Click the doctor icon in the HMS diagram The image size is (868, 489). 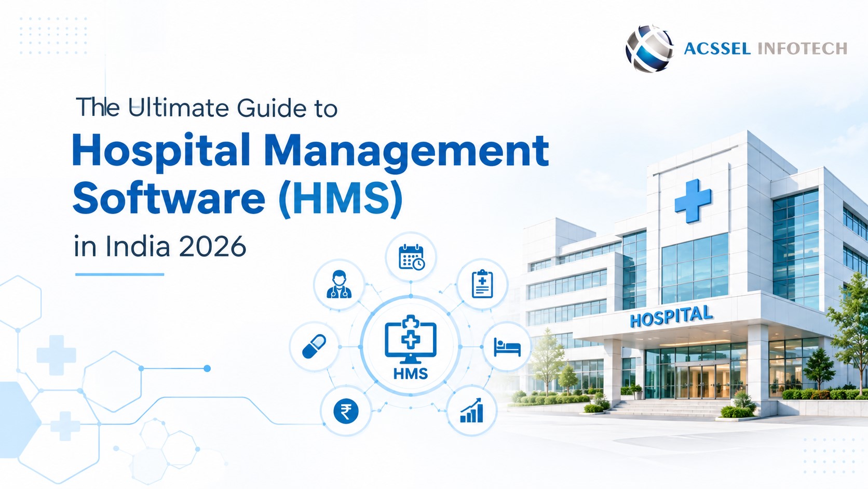coord(339,285)
